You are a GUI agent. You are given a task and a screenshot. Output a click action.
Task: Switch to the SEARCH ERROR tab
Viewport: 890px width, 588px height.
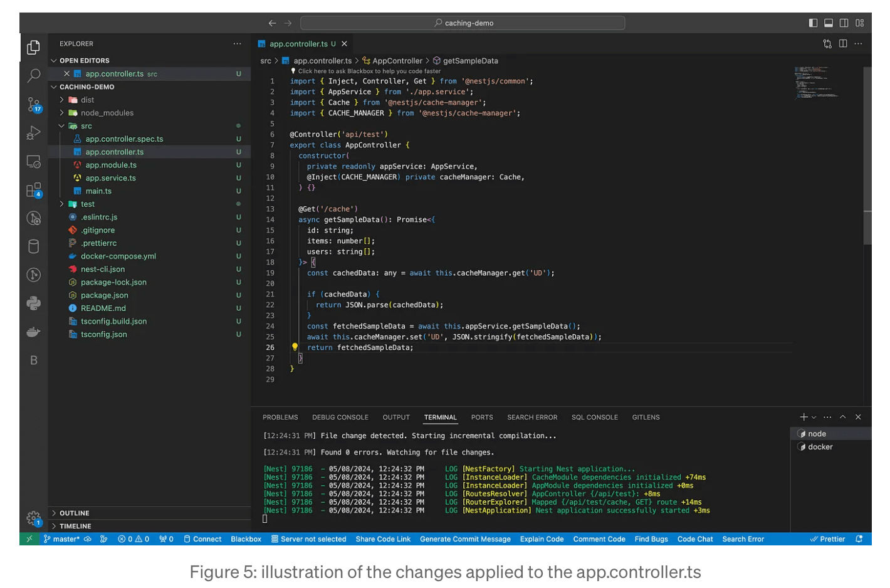click(532, 417)
